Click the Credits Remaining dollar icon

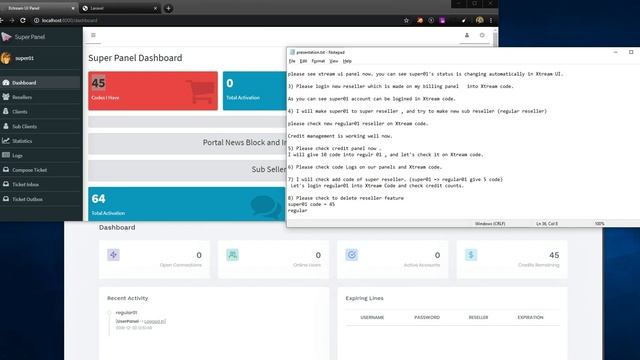click(471, 255)
